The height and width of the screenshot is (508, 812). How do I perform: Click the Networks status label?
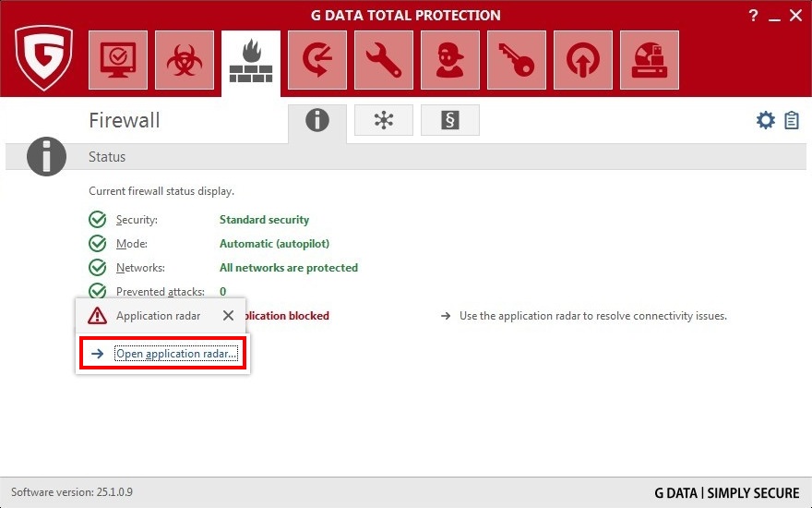[x=140, y=268]
